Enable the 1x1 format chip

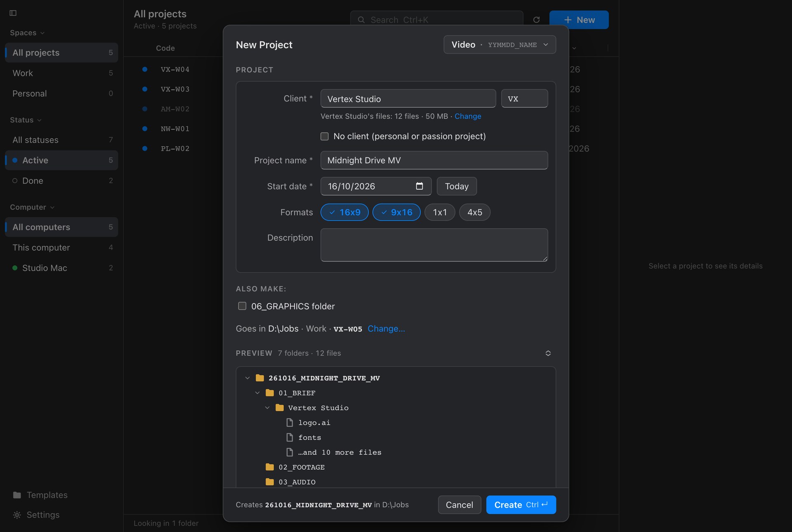click(440, 212)
